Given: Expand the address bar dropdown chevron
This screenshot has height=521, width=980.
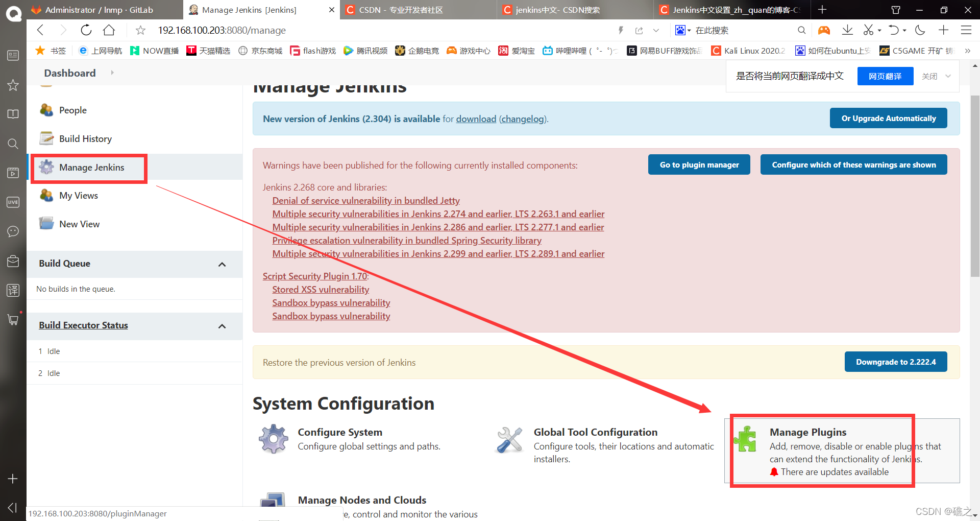Looking at the screenshot, I should [656, 31].
